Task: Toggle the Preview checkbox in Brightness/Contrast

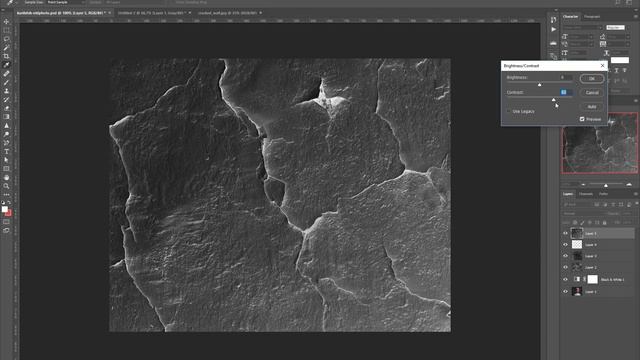Action: point(582,119)
